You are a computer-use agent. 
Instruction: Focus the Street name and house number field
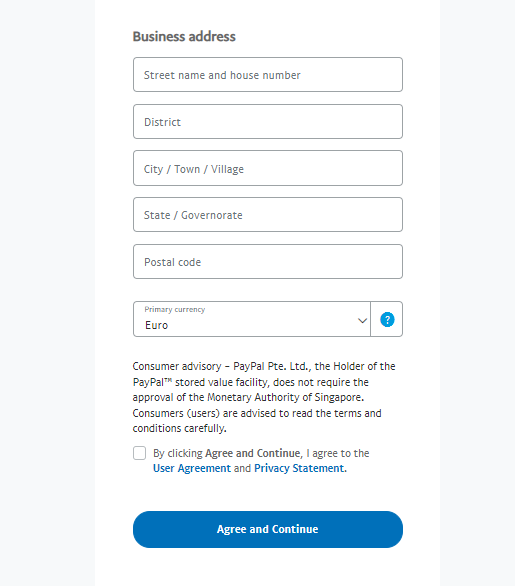click(268, 75)
